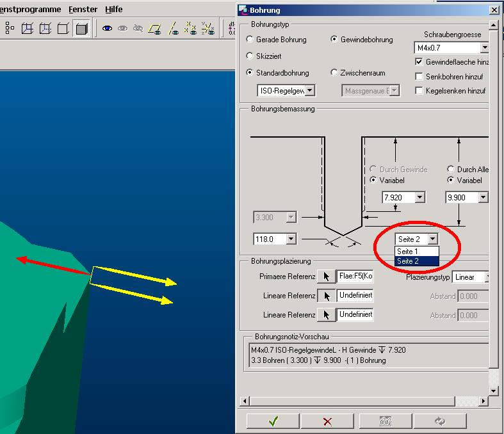Pick second Lineare Referenz arrow selector
The image size is (504, 434).
pos(326,315)
